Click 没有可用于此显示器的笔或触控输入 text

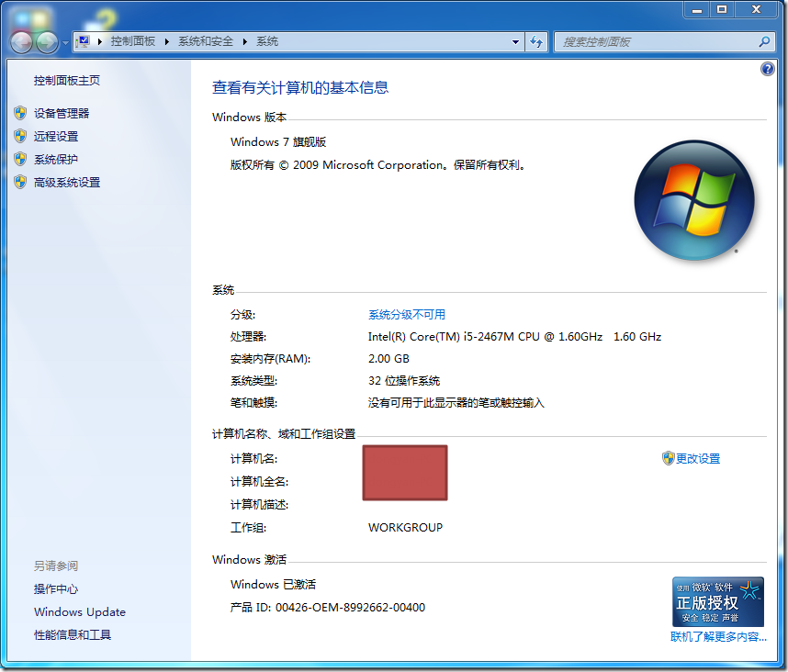pos(456,403)
